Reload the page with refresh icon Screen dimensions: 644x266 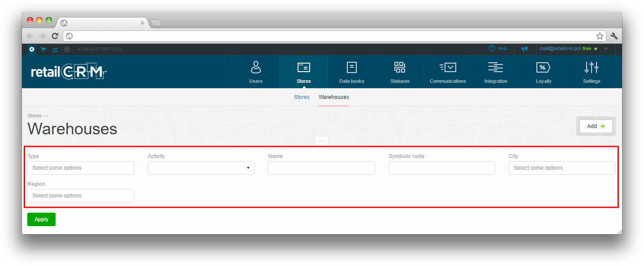(x=55, y=36)
